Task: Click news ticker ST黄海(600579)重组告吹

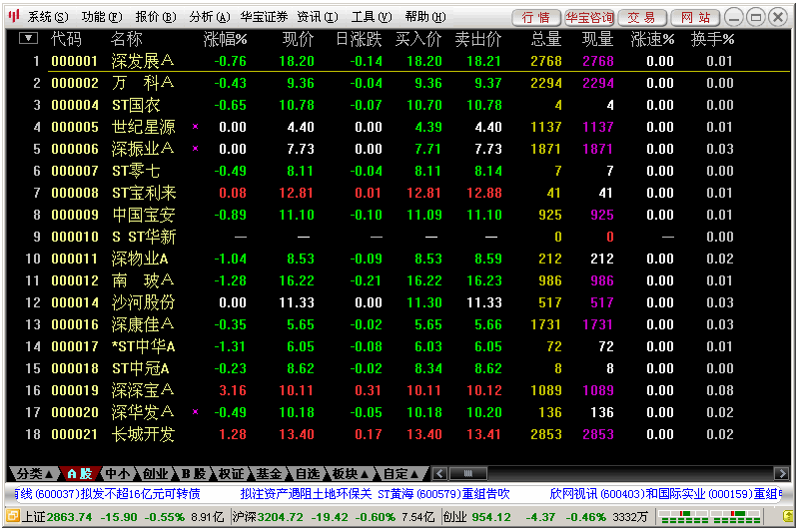Action: click(x=443, y=494)
